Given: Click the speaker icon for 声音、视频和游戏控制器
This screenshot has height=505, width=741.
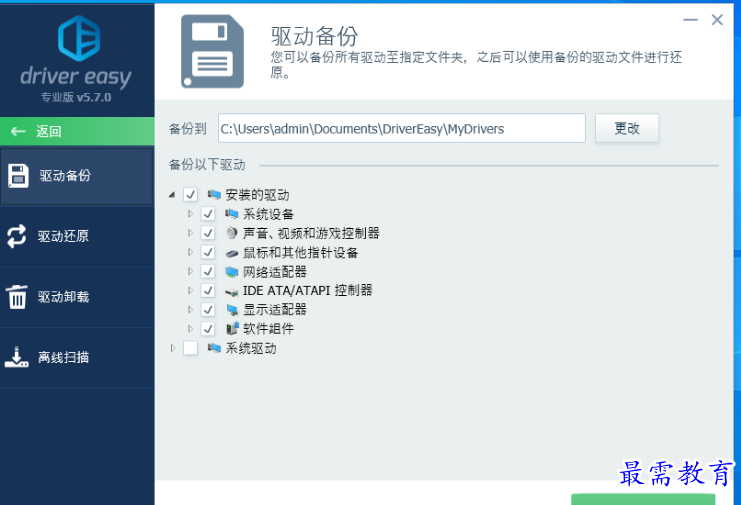Looking at the screenshot, I should 232,232.
